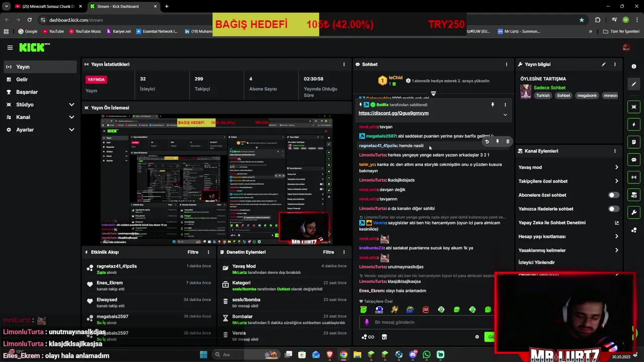
Task: Enable Abonelere özel sohbet toggle
Action: pyautogui.click(x=614, y=195)
